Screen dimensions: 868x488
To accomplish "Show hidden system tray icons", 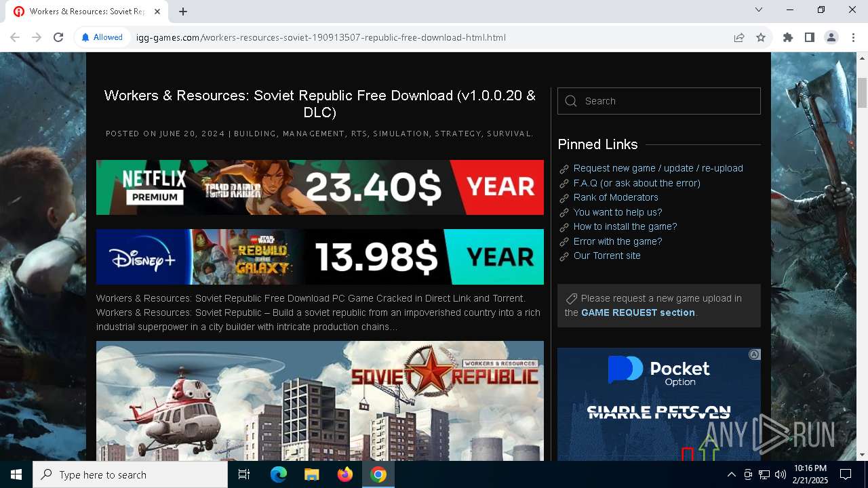I will (731, 474).
